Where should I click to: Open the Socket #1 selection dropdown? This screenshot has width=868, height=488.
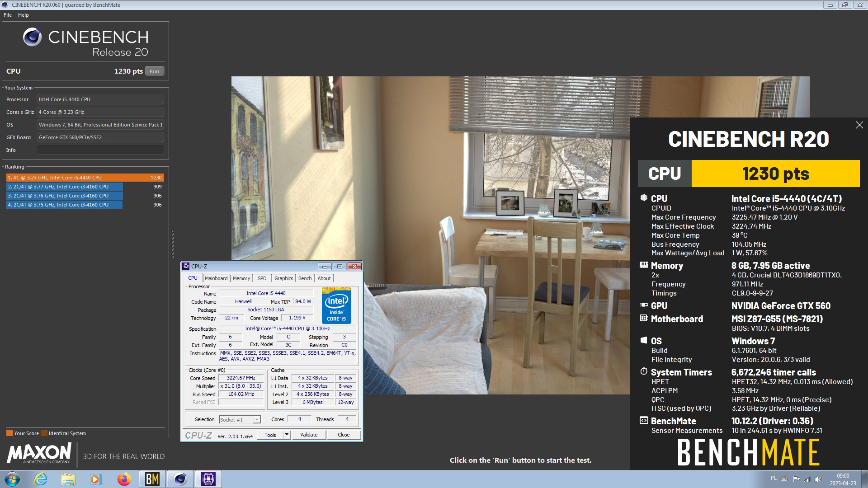pos(240,420)
